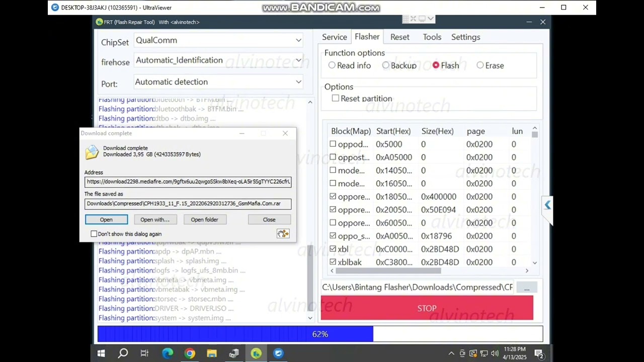
Task: Uncheck the xbl partition checkbox
Action: click(333, 249)
